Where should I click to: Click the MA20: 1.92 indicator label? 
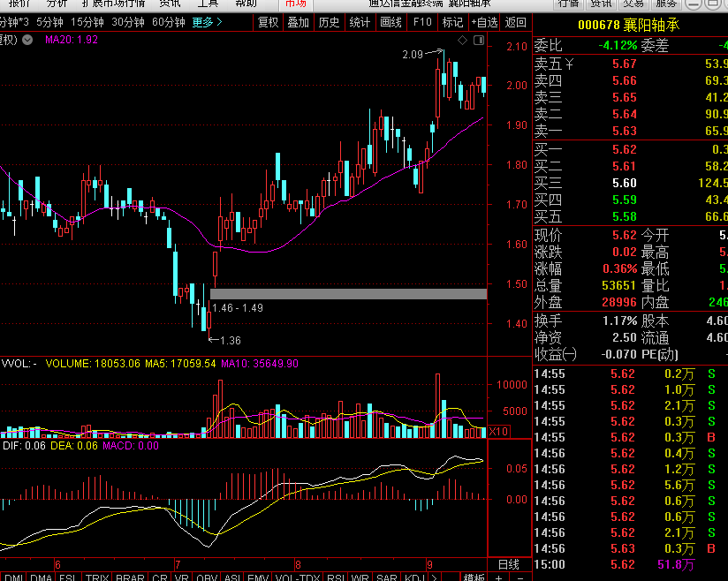tap(72, 40)
